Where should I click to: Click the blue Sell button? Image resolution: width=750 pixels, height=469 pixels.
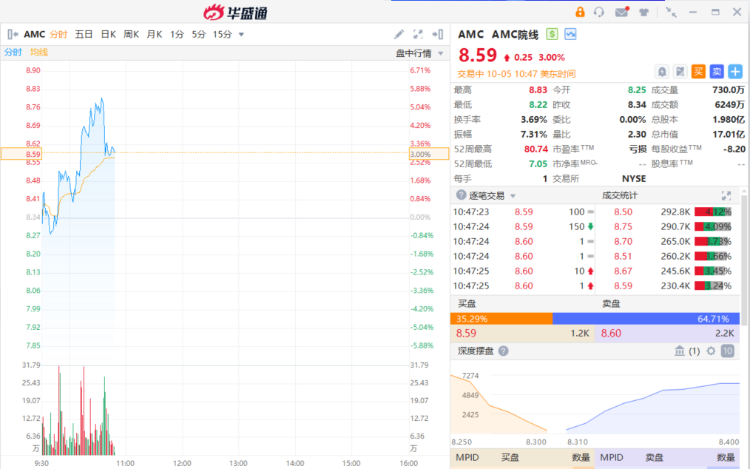[717, 72]
